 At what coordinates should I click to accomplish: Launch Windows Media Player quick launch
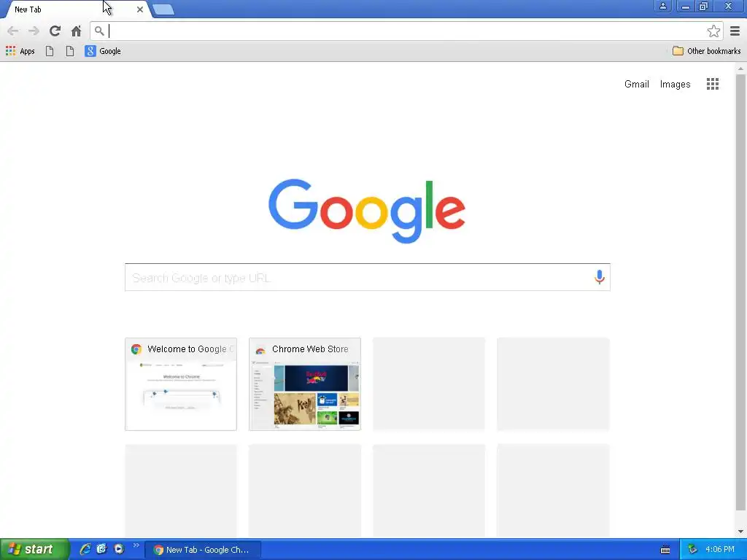(119, 550)
